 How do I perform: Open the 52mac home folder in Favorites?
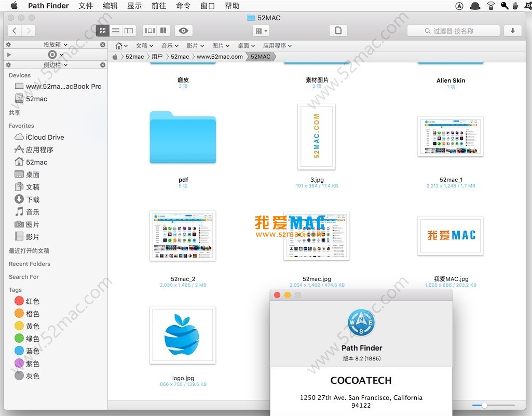[31, 162]
